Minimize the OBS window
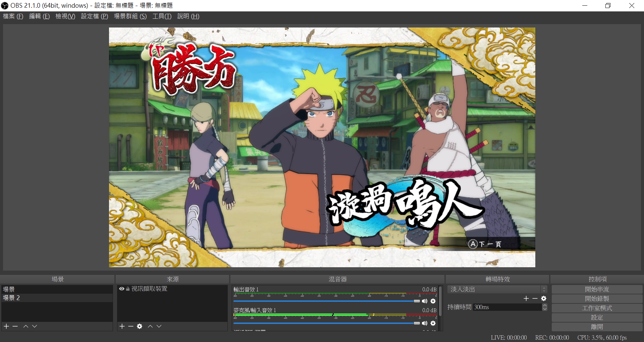Image resolution: width=644 pixels, height=342 pixels. 585,5
